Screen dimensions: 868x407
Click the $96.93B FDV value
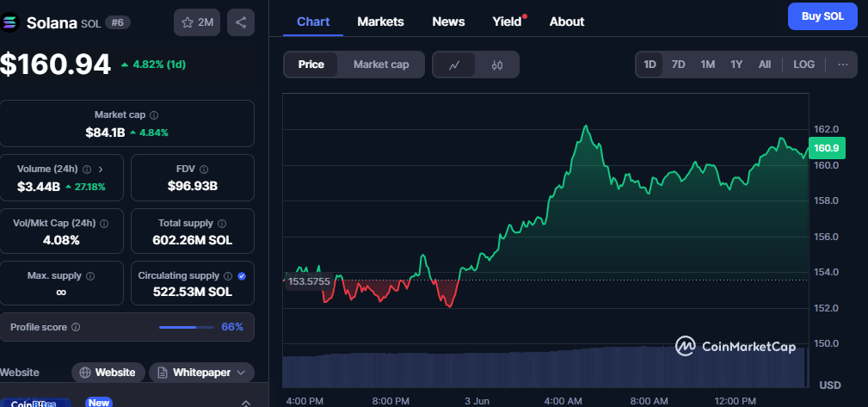[x=193, y=187]
